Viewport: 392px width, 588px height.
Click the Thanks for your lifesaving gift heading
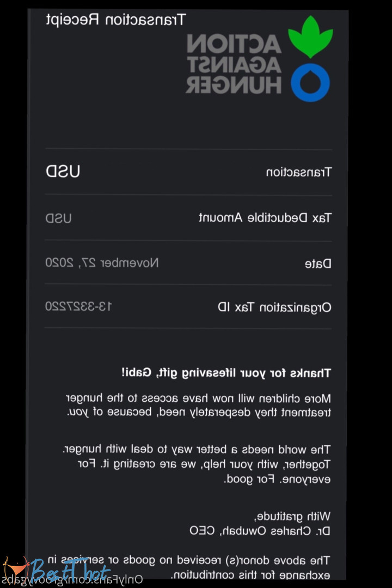[x=226, y=373]
